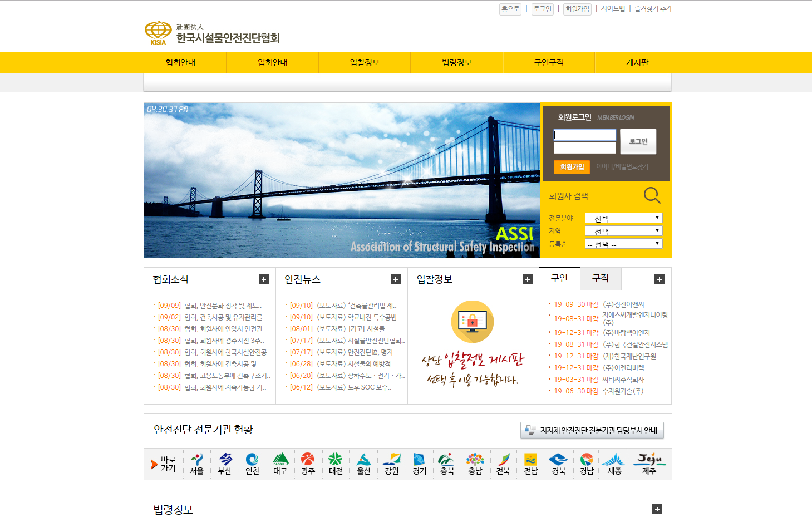Select the Jeju 제주 region emblem
The height and width of the screenshot is (522, 812).
(x=649, y=464)
